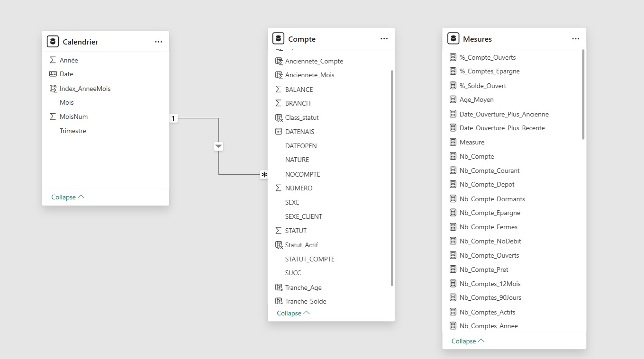Collapse the Calendrier table
The height and width of the screenshot is (359, 644).
(67, 197)
